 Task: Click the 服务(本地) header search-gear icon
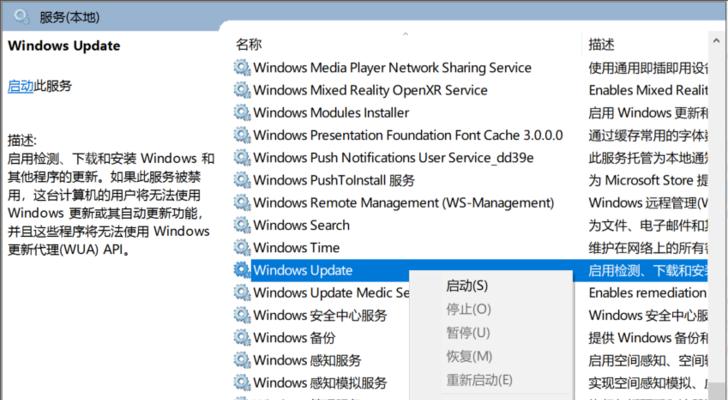coord(21,17)
